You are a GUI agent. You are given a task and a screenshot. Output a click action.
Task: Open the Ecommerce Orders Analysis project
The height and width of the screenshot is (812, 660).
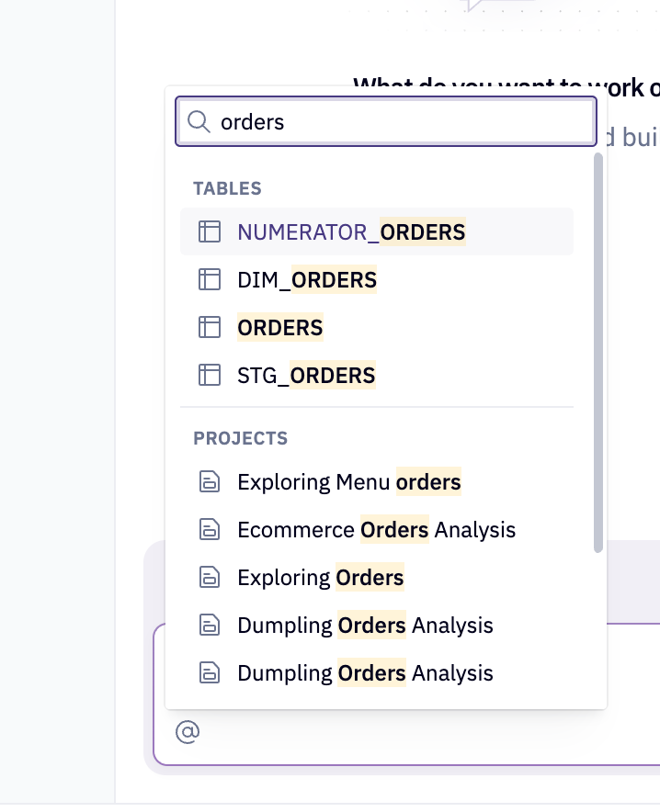377,529
